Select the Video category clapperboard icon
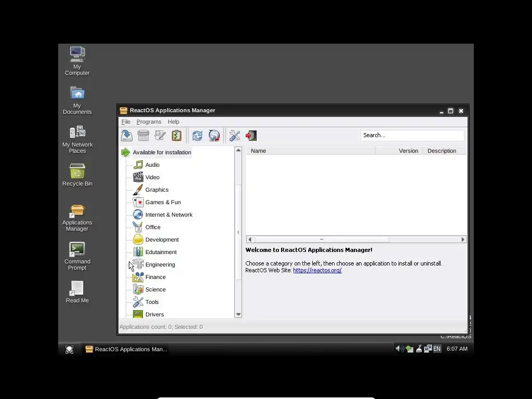532x399 pixels. tap(138, 177)
